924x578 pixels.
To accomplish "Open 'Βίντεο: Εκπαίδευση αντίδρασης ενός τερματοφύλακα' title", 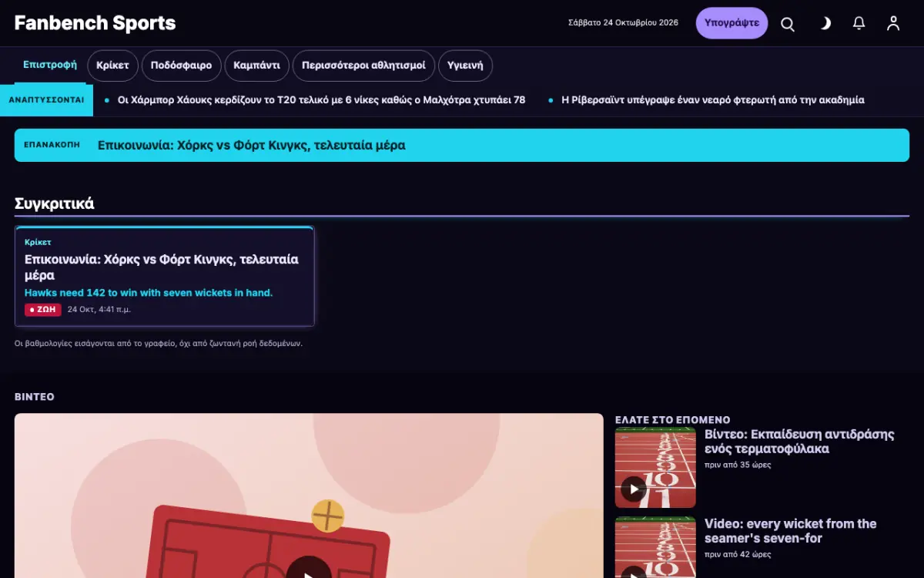I will pos(799,441).
